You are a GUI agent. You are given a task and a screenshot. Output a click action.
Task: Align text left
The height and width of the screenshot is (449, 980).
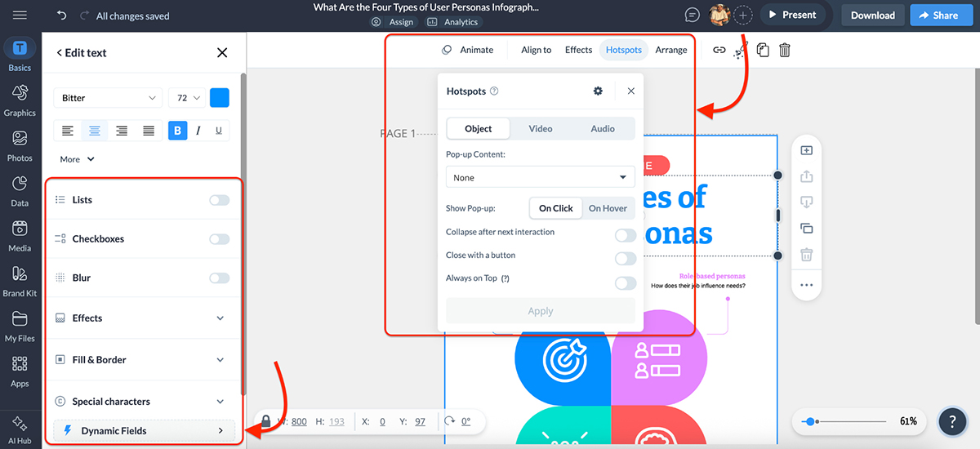tap(68, 131)
